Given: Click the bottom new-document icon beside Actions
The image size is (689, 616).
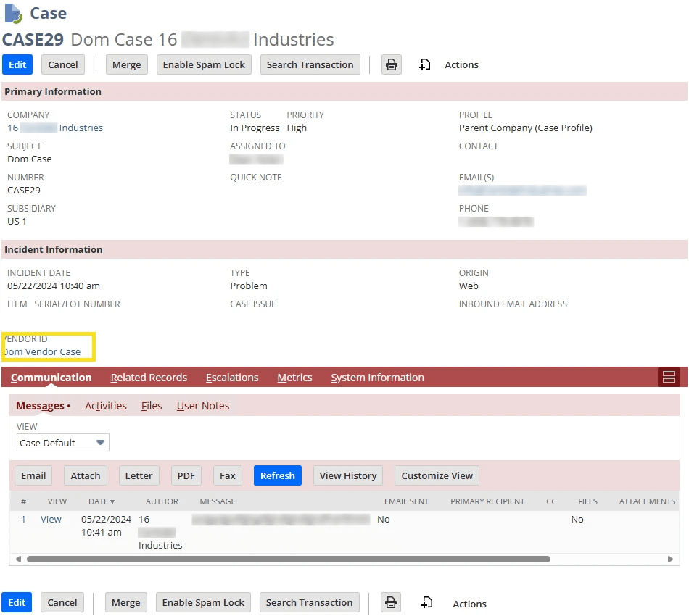Looking at the screenshot, I should (426, 602).
